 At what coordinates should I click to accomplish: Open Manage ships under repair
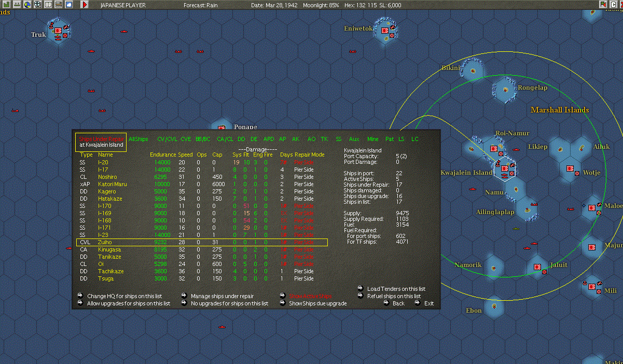pyautogui.click(x=223, y=296)
